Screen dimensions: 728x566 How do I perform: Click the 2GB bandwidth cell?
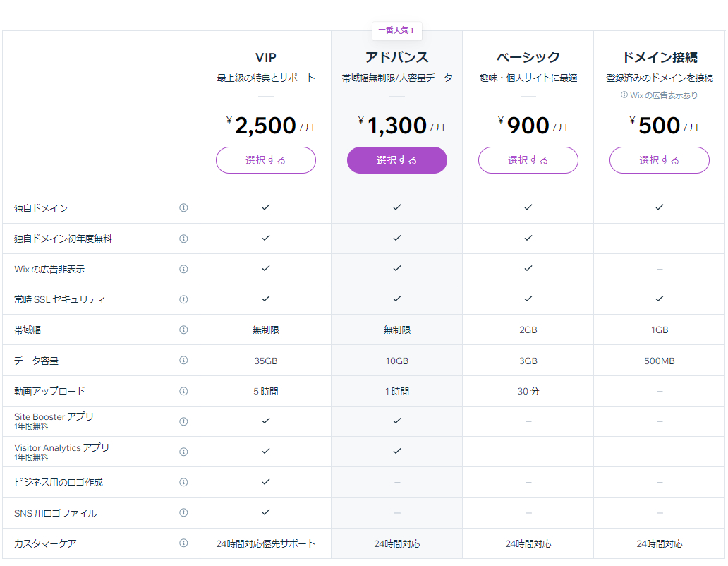click(528, 330)
